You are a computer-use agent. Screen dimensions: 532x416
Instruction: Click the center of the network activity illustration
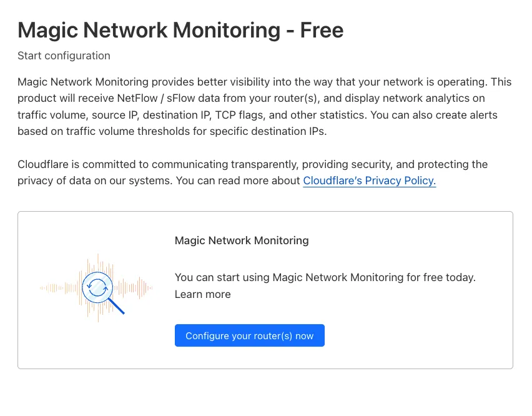point(97,287)
